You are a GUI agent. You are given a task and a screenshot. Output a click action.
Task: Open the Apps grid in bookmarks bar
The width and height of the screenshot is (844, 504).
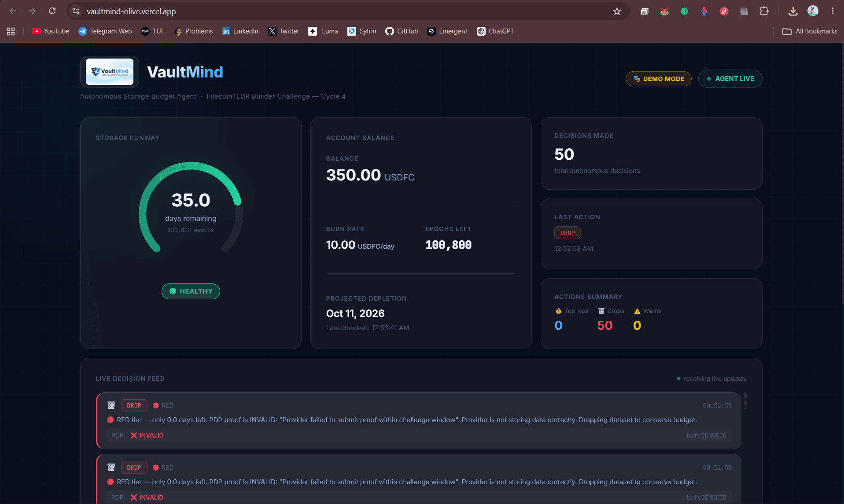(x=11, y=31)
